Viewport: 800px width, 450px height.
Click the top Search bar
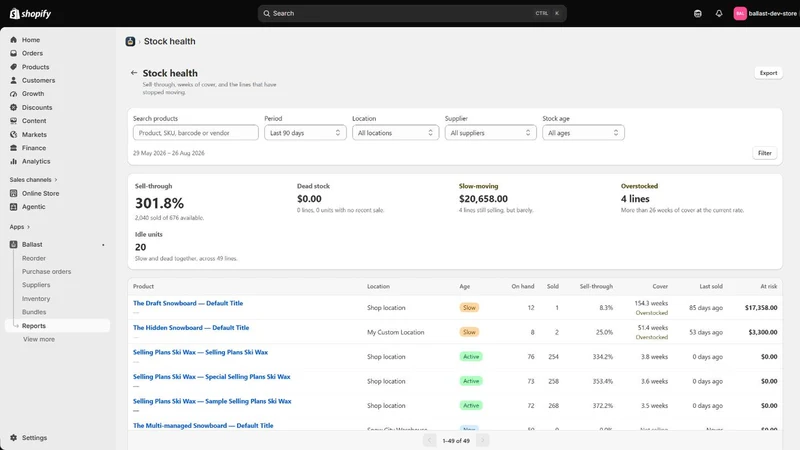click(x=412, y=13)
